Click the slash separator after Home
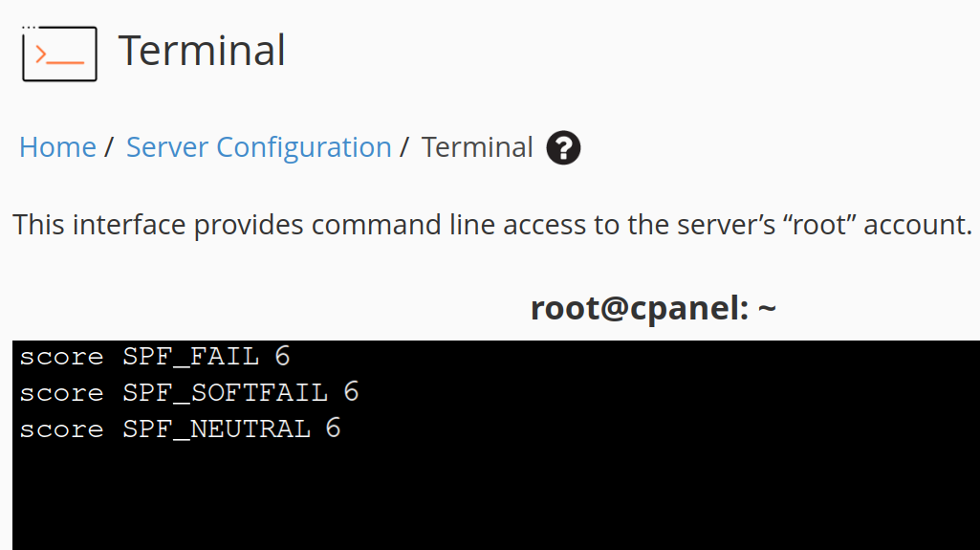Viewport: 980px width, 550px height. point(109,147)
